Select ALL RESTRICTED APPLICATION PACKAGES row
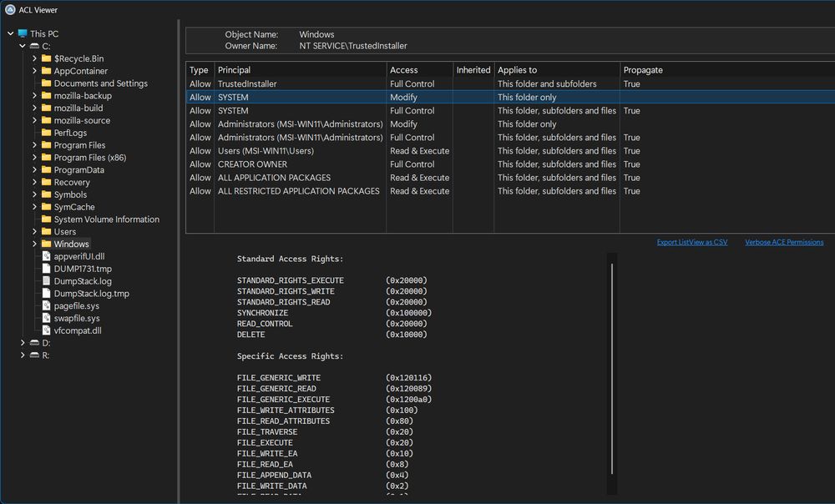The width and height of the screenshot is (835, 504). coord(510,190)
